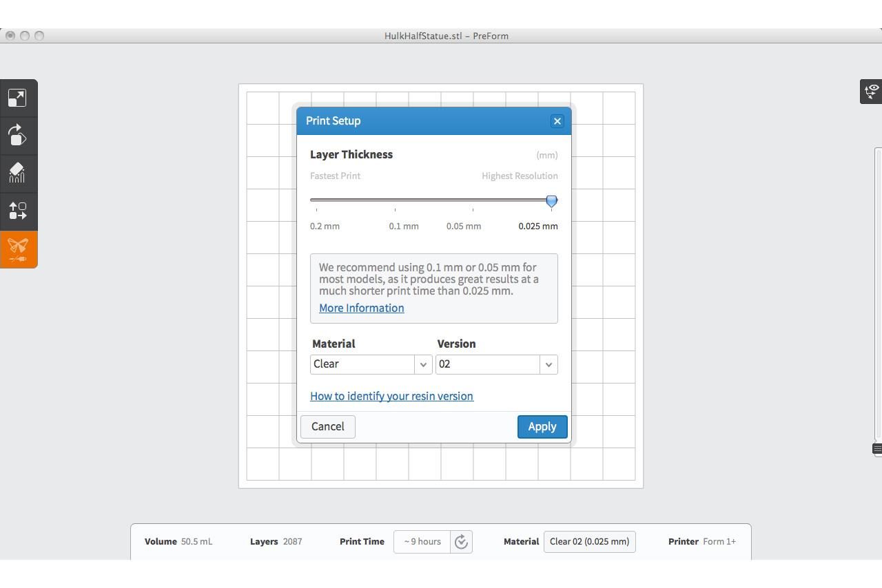Click the Form 1+ printer label
Image resolution: width=882 pixels, height=588 pixels.
pos(719,541)
